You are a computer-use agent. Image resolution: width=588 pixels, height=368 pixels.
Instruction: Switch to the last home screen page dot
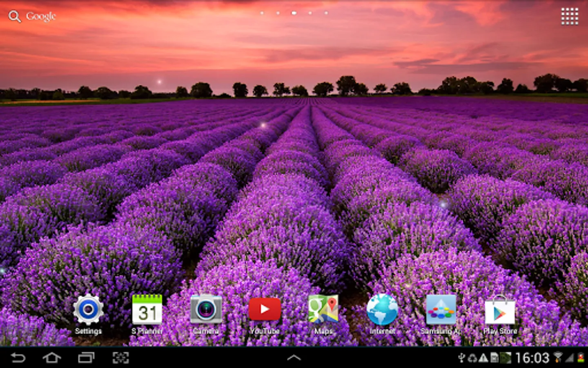[x=326, y=13]
